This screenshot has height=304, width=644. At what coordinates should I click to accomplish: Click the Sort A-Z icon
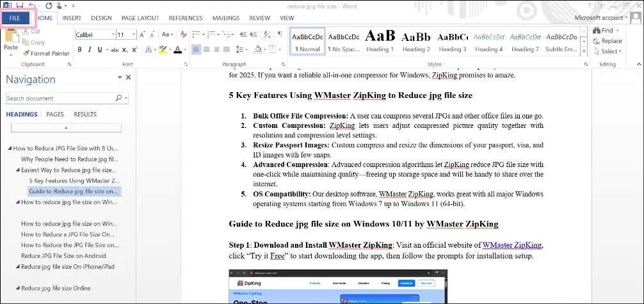267,35
